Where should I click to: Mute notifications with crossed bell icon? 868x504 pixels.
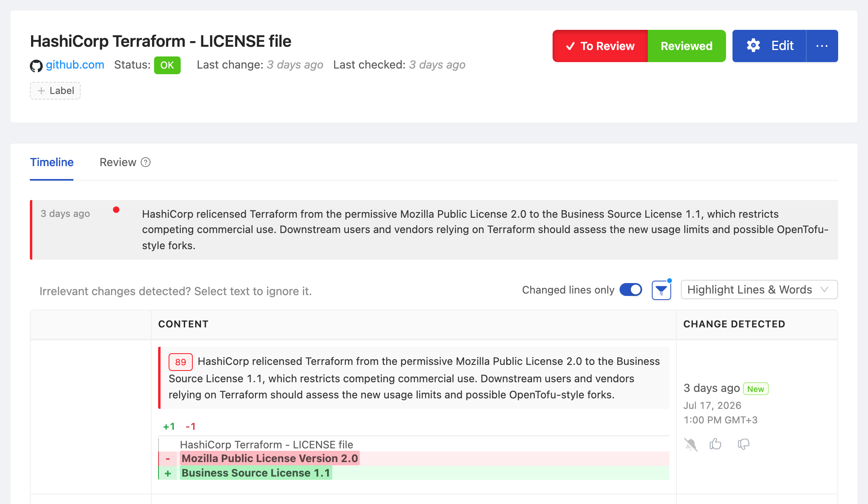pos(691,444)
